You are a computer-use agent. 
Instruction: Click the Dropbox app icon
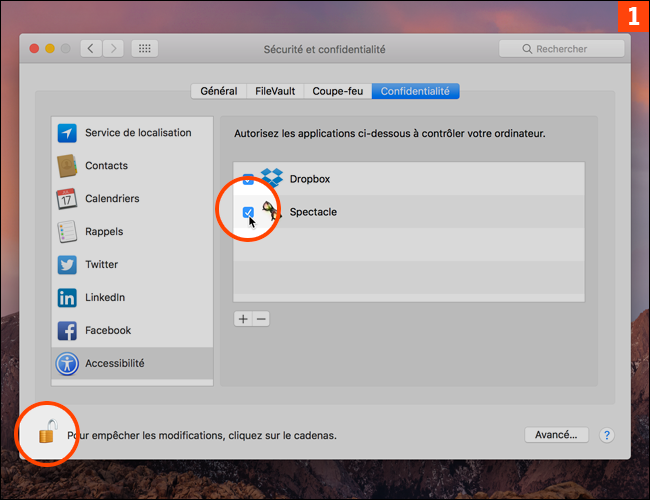[272, 178]
